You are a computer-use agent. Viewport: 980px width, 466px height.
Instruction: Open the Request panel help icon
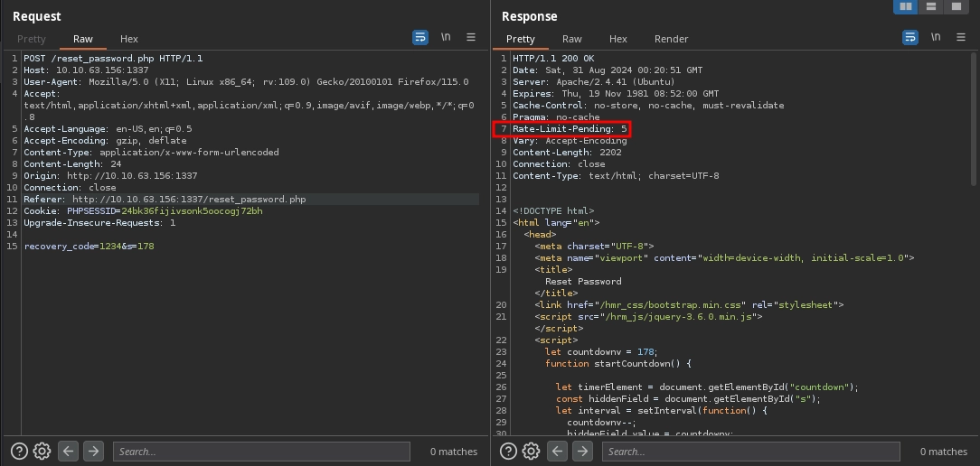19,452
